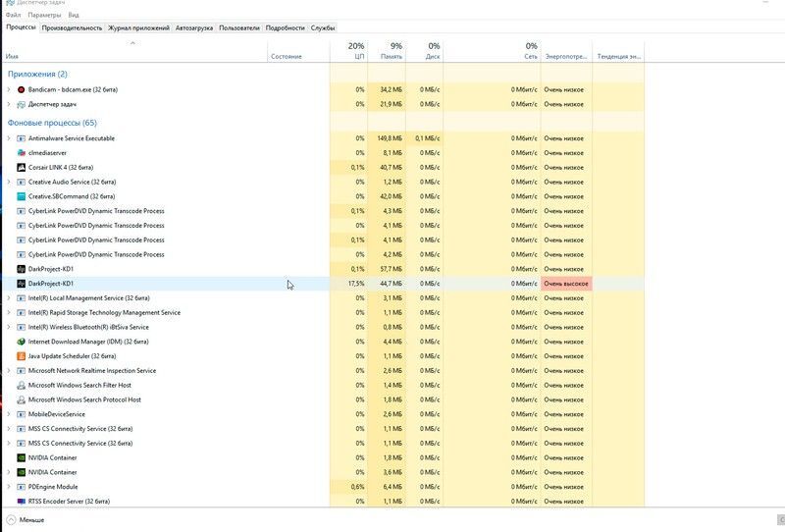Expand the Creative Audio Service group
This screenshot has height=532, width=785.
pos(9,182)
